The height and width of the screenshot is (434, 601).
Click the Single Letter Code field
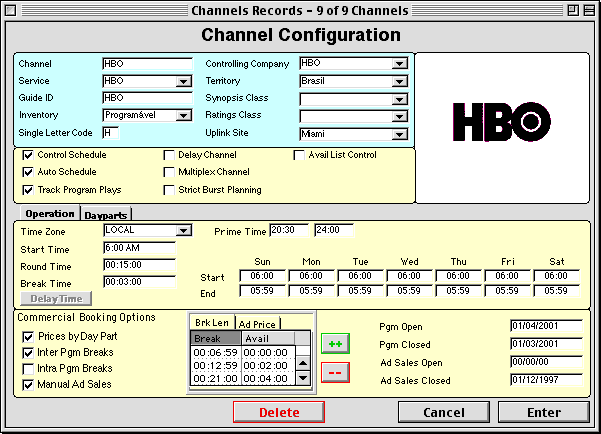point(111,133)
